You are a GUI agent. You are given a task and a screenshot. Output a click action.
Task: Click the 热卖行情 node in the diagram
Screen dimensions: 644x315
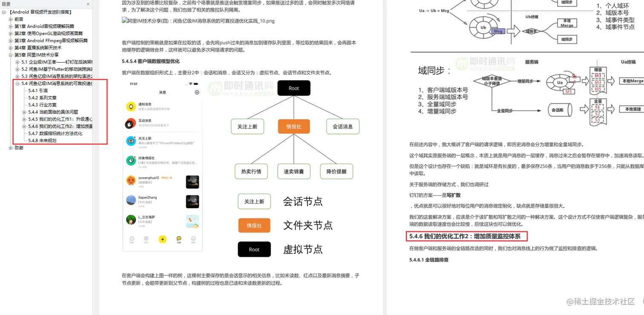coord(251,172)
